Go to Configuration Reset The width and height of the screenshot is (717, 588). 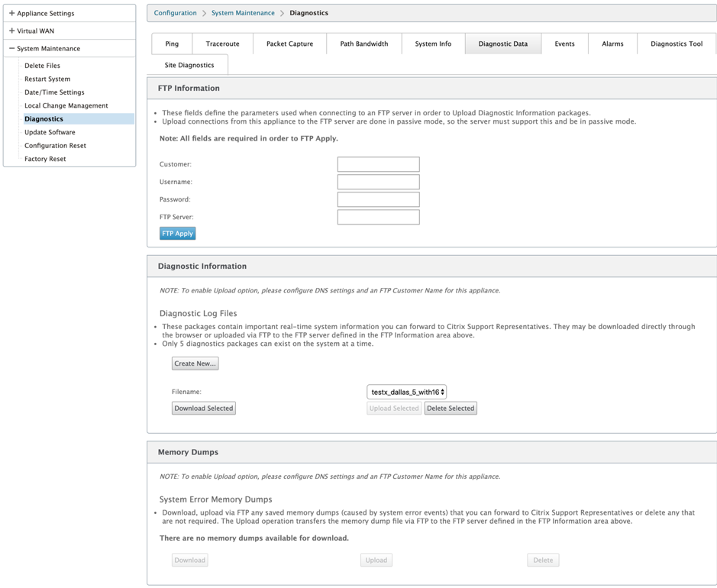tap(55, 145)
